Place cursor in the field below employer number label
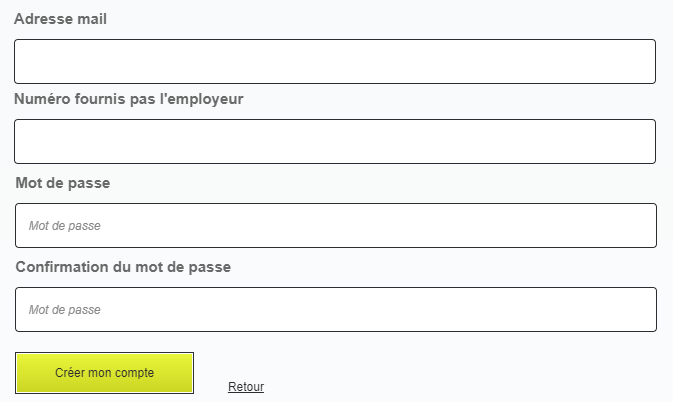Image resolution: width=673 pixels, height=402 pixels. click(x=334, y=141)
